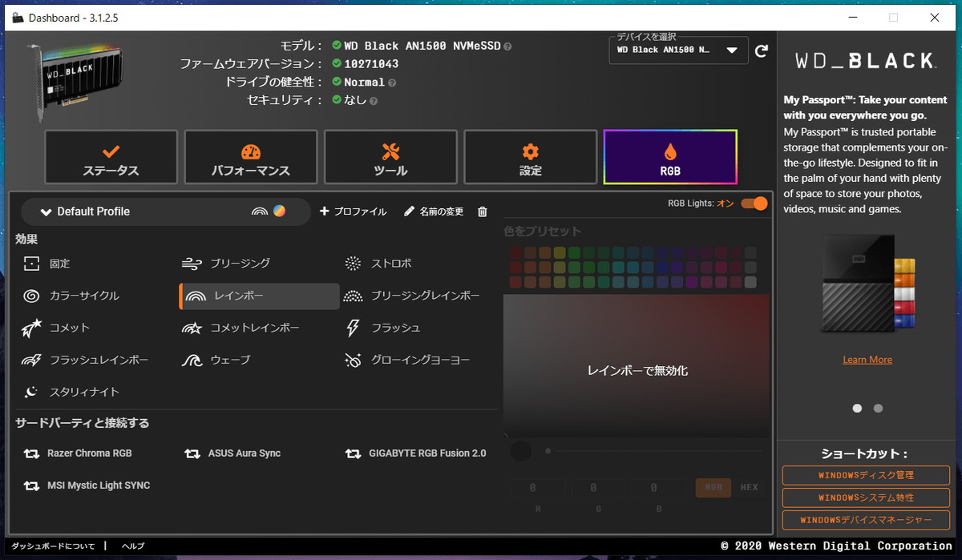Screen dimensions: 962x560
Task: Choose the スタリナイト starry night effect
Action: click(71, 392)
